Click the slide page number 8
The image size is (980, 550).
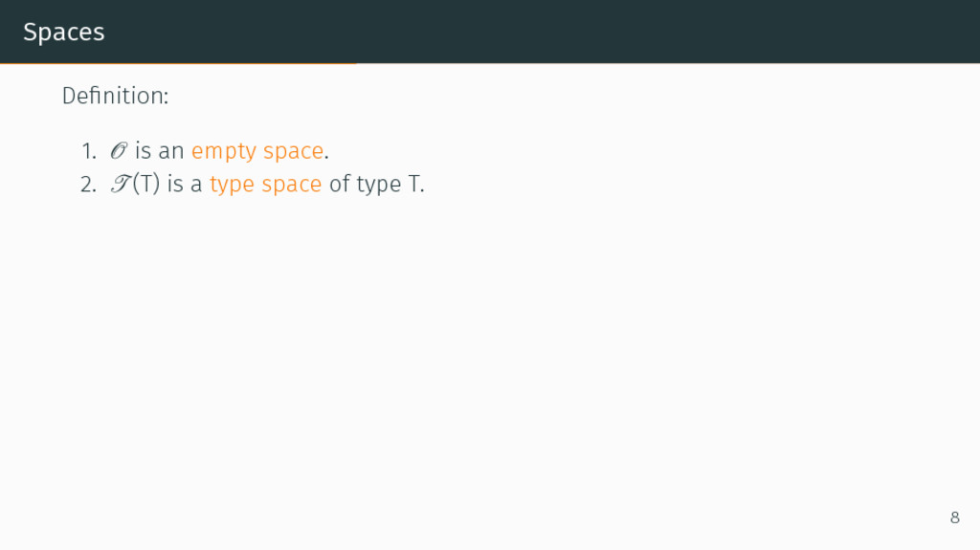tap(954, 517)
